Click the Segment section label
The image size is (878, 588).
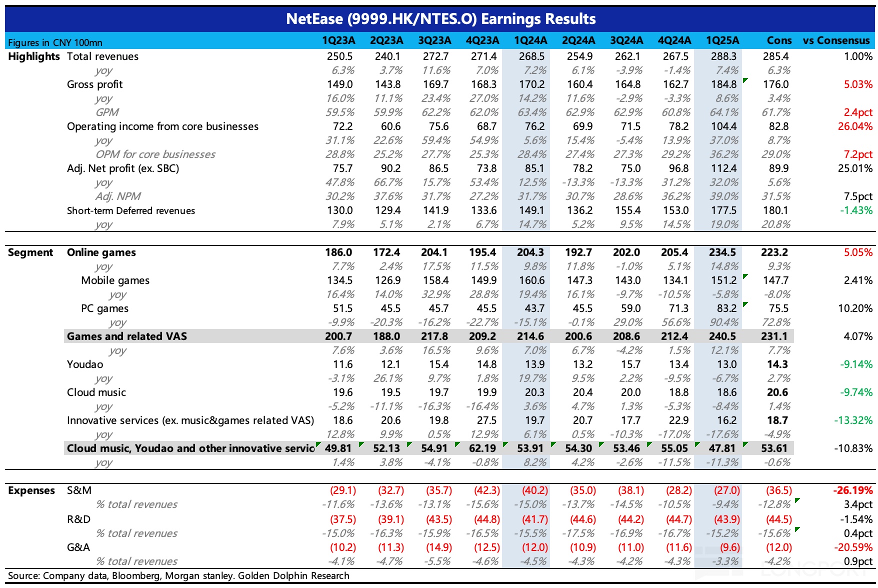pyautogui.click(x=30, y=252)
